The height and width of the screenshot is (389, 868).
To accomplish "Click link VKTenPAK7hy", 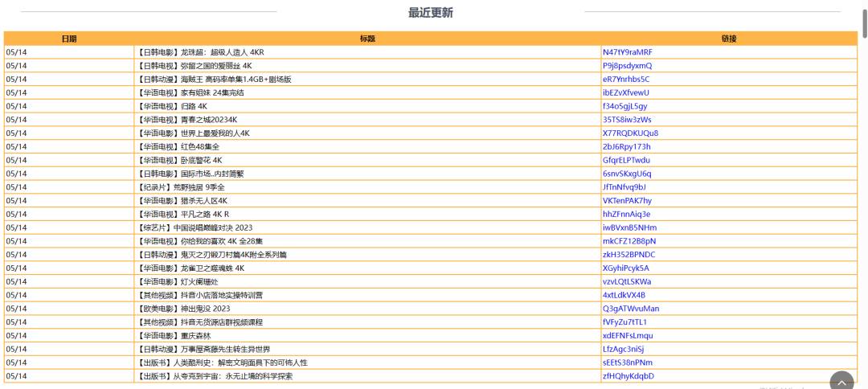I will click(627, 201).
